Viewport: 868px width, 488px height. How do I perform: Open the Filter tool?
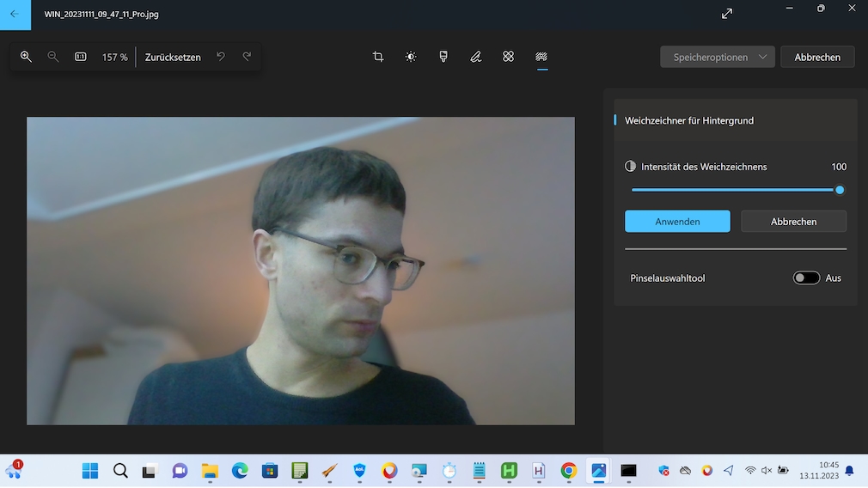(443, 57)
